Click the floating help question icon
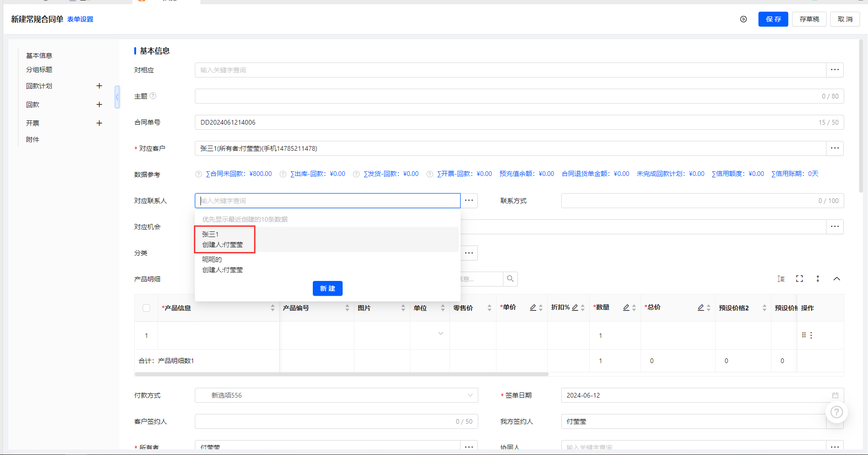The height and width of the screenshot is (455, 868). (x=837, y=412)
